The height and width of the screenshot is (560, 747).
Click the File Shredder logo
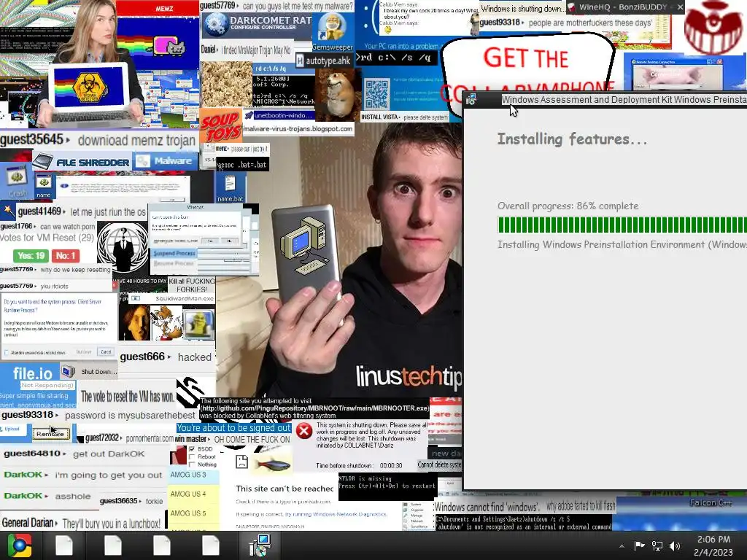[x=82, y=163]
